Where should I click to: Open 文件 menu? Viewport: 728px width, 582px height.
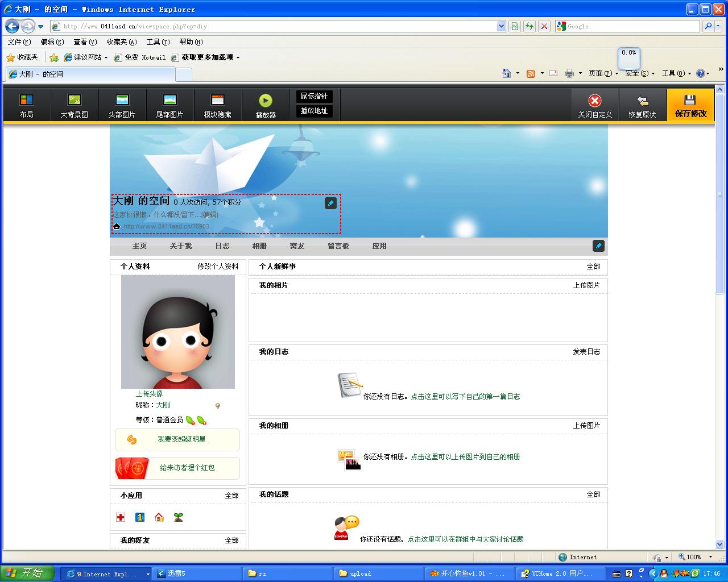pyautogui.click(x=19, y=42)
